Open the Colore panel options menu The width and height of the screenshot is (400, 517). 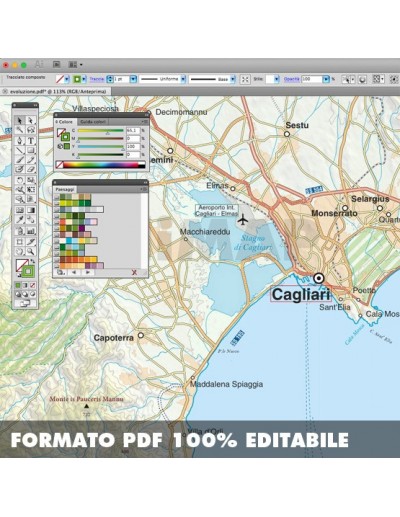(144, 122)
